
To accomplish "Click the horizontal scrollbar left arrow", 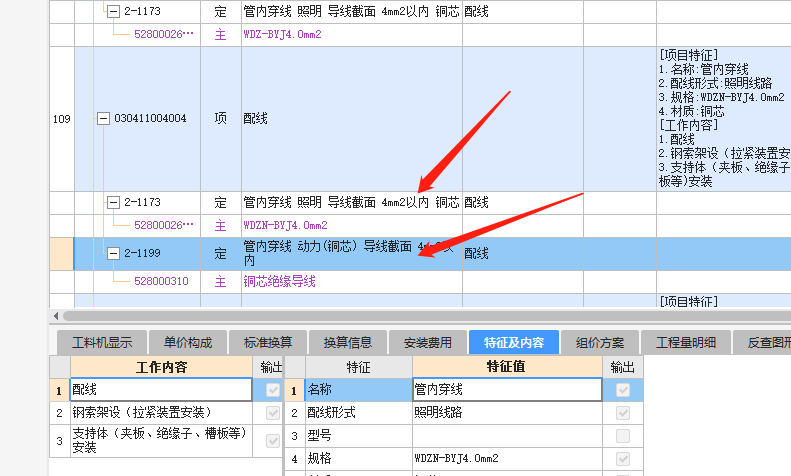I will pyautogui.click(x=56, y=316).
